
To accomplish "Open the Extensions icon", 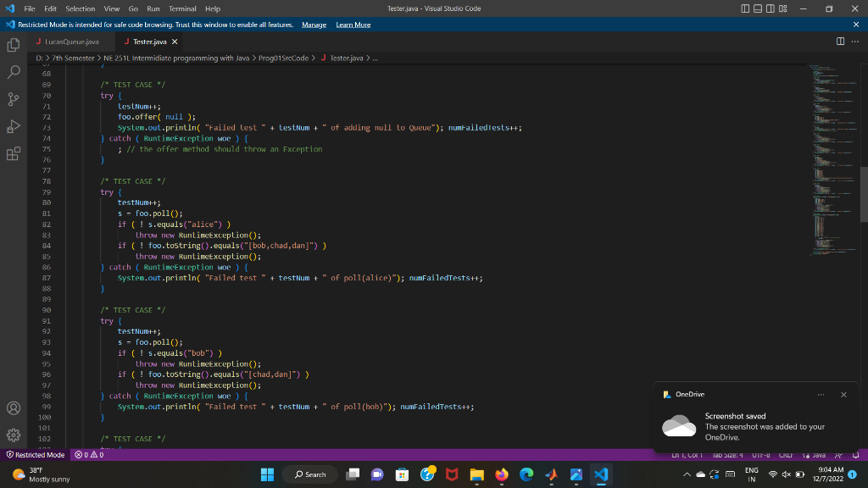I will click(x=13, y=153).
